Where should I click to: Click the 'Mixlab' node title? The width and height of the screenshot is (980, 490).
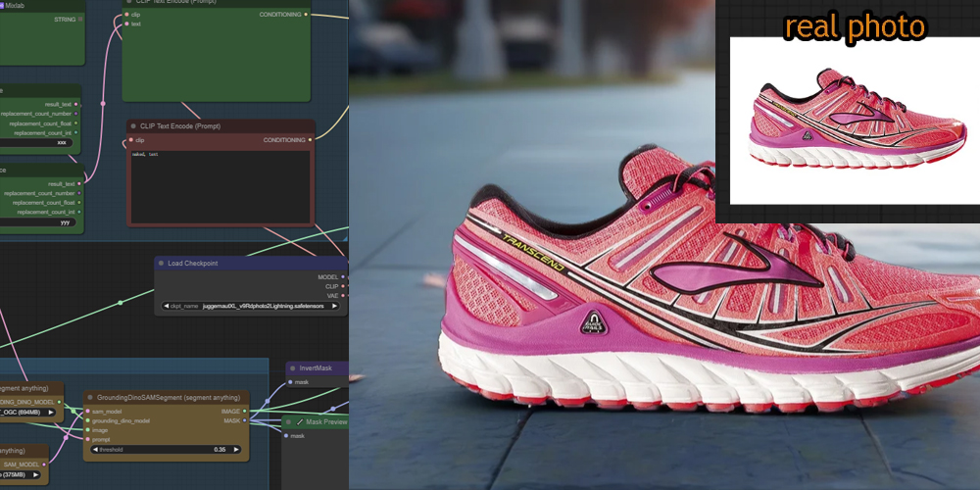(15, 5)
